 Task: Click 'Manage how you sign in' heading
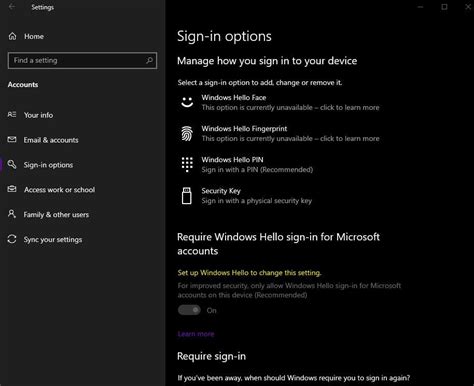(x=267, y=61)
